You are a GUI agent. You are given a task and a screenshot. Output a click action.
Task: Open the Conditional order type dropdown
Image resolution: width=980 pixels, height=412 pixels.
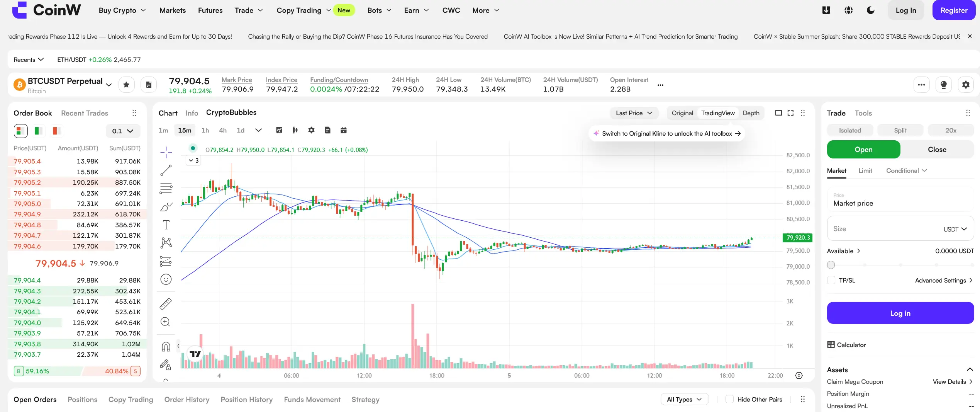[906, 170]
